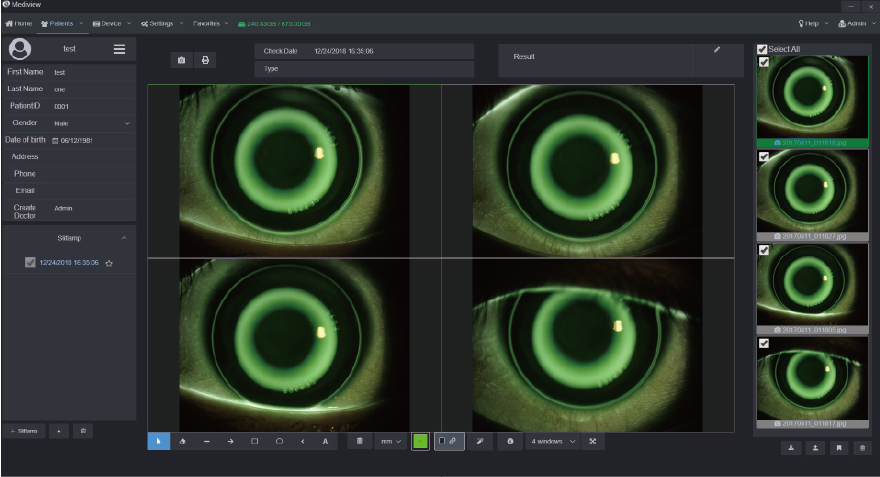Click the camera capture icon
Screen dimensions: 880x477
click(181, 60)
